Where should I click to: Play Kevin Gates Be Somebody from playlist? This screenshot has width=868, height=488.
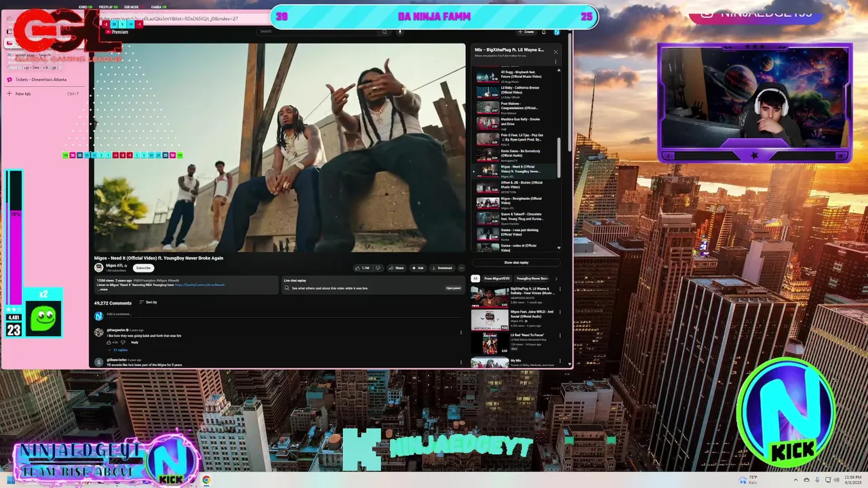517,155
